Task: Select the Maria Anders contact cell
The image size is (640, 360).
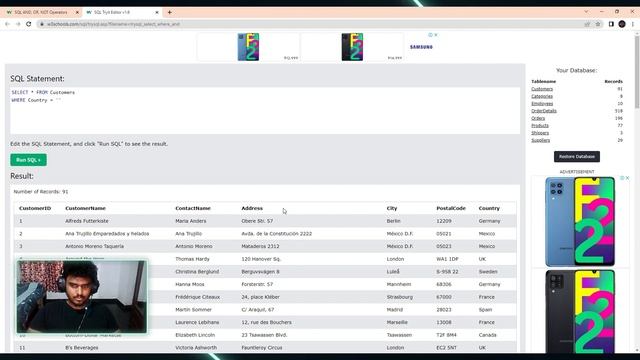Action: [191, 221]
